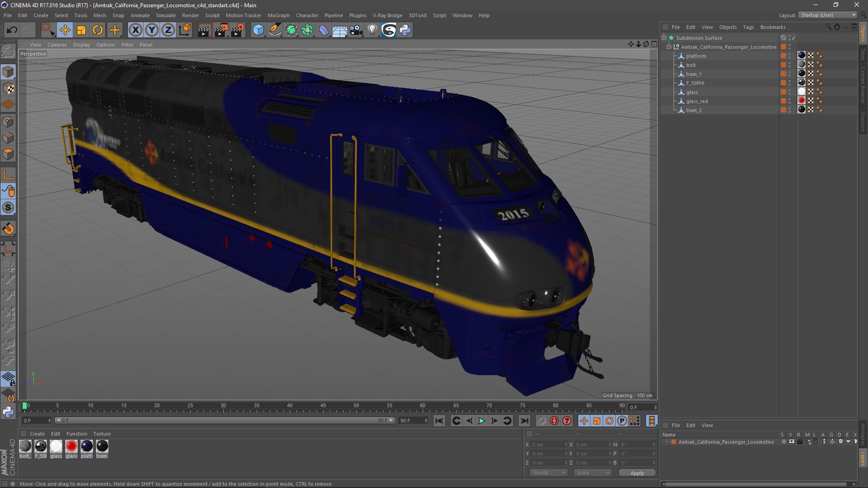Viewport: 868px width, 488px height.
Task: Select the Move tool
Action: point(65,30)
